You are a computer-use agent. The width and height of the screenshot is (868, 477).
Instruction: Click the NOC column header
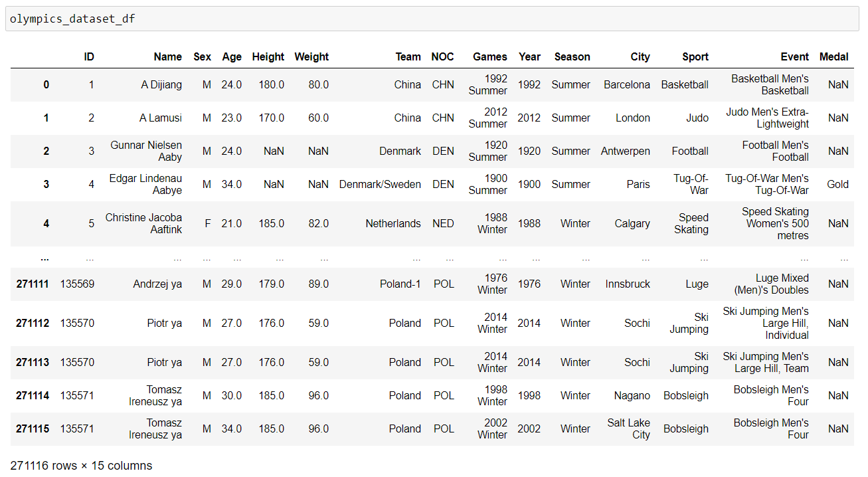442,57
